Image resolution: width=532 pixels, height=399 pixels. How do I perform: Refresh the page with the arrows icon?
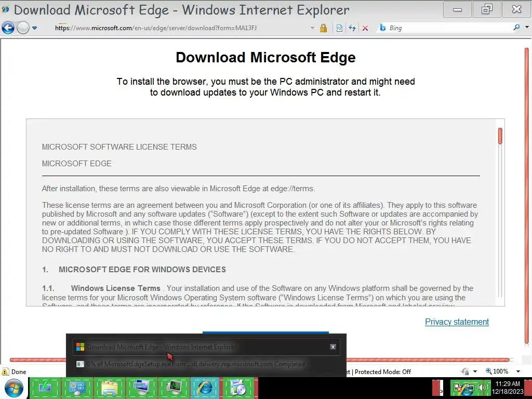pyautogui.click(x=352, y=28)
